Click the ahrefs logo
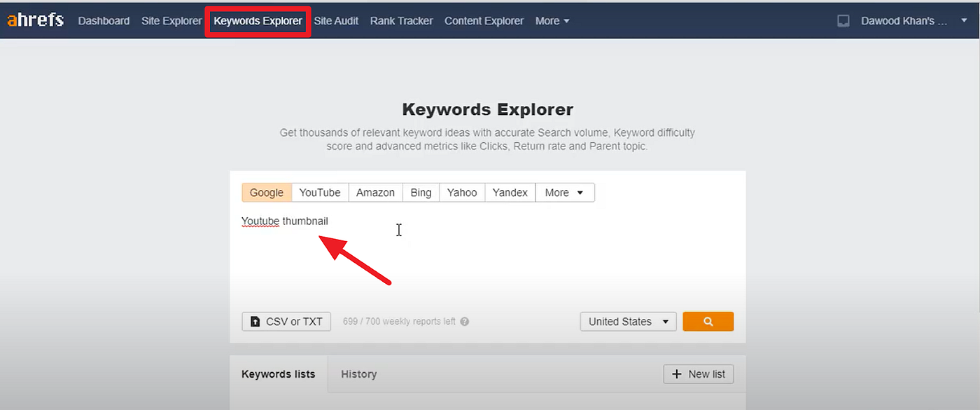 click(35, 20)
